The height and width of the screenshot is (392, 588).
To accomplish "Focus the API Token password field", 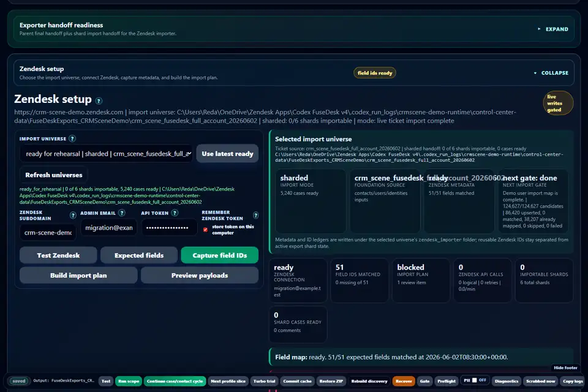I will (170, 228).
